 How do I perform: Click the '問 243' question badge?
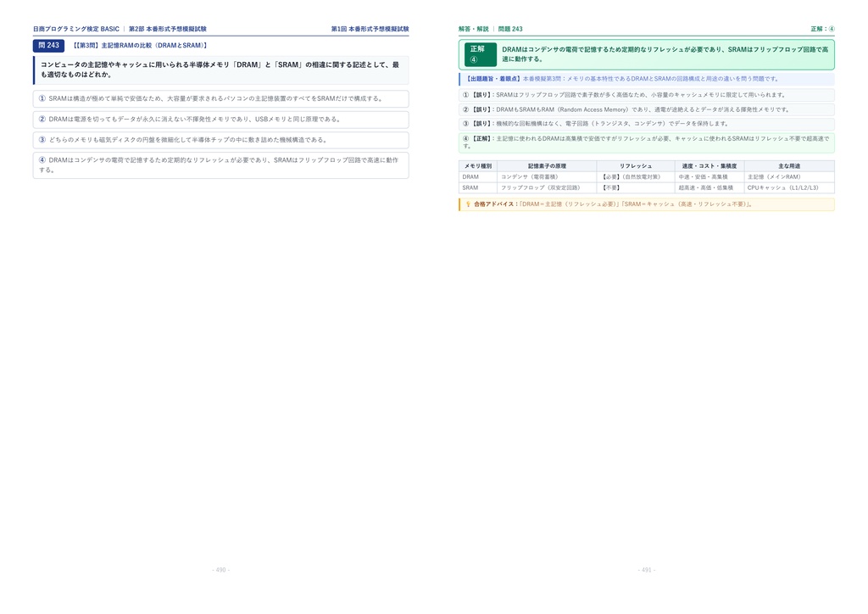pos(48,46)
